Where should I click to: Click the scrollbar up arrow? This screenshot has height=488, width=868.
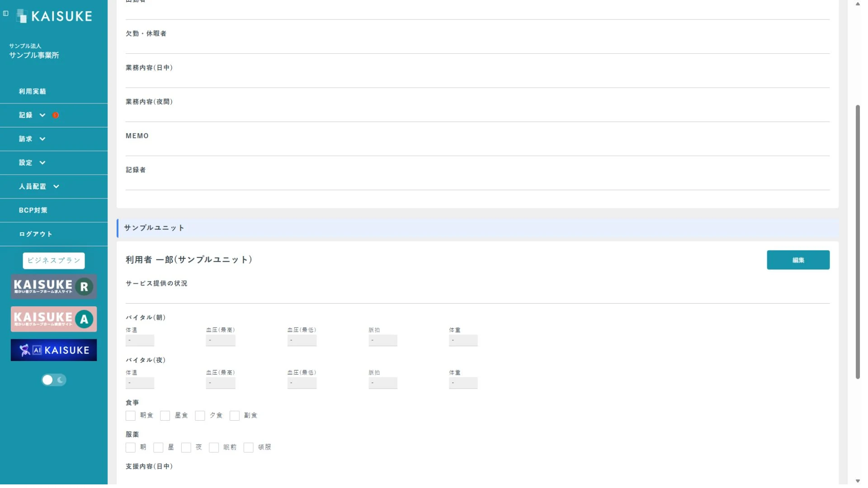pyautogui.click(x=858, y=4)
